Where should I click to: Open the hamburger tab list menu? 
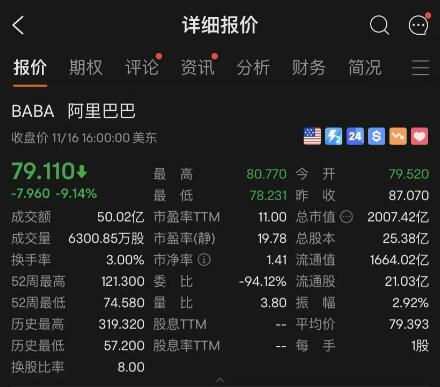pyautogui.click(x=420, y=68)
